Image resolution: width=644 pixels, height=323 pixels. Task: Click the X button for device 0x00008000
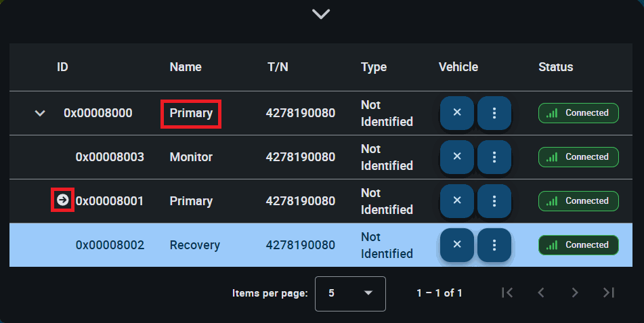click(457, 112)
